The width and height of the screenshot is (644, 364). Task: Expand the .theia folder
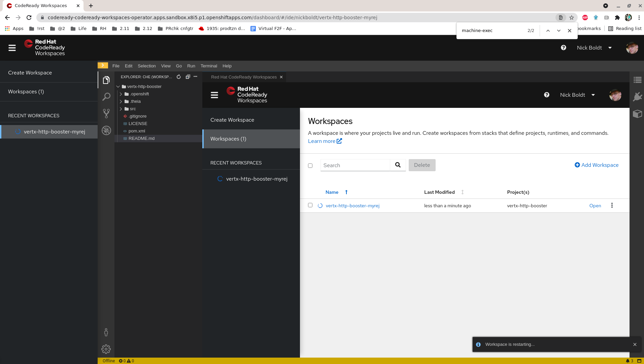121,101
